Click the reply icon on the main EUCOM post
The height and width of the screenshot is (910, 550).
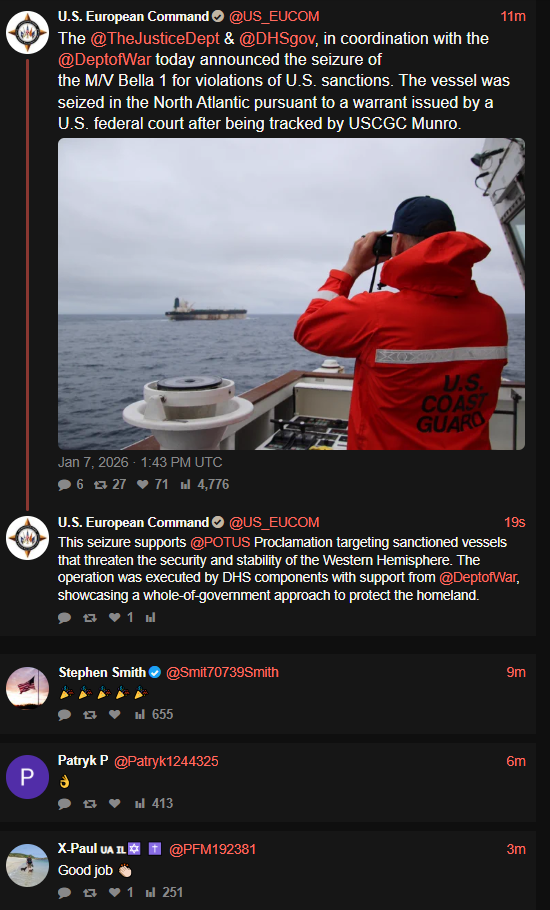(x=64, y=485)
